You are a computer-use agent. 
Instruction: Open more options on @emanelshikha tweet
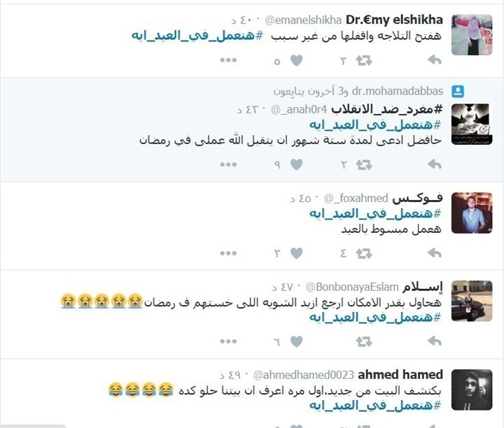pyautogui.click(x=228, y=60)
